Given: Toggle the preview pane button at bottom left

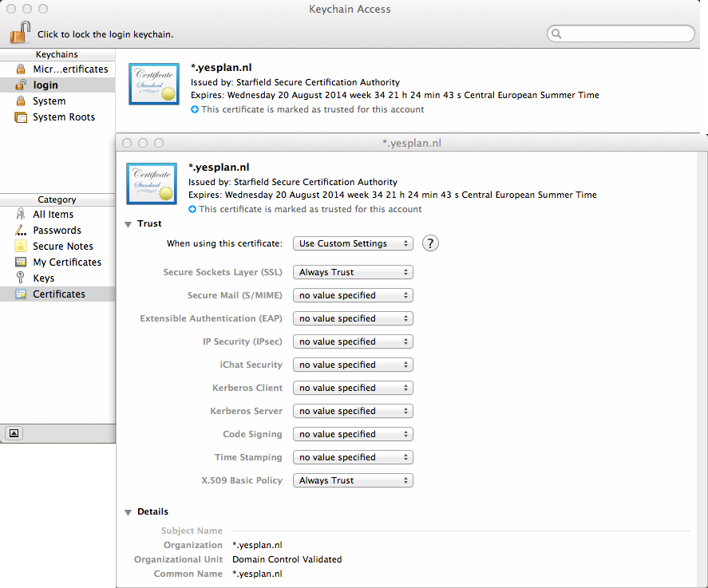Looking at the screenshot, I should (14, 432).
